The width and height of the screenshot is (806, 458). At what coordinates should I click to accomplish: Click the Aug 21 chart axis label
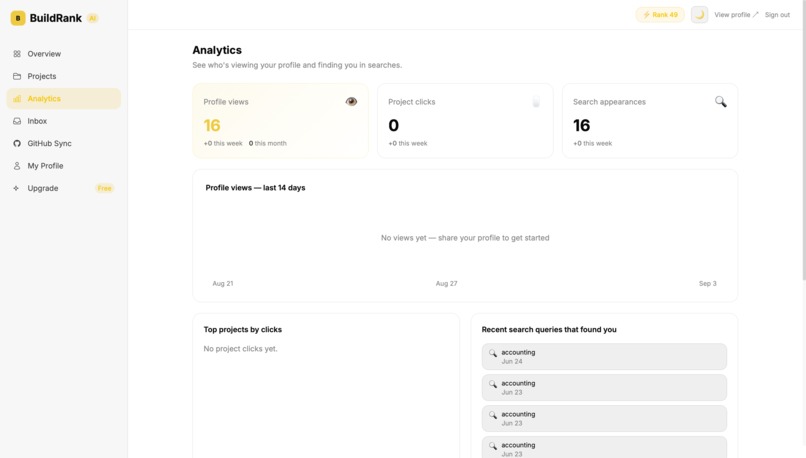pyautogui.click(x=223, y=283)
